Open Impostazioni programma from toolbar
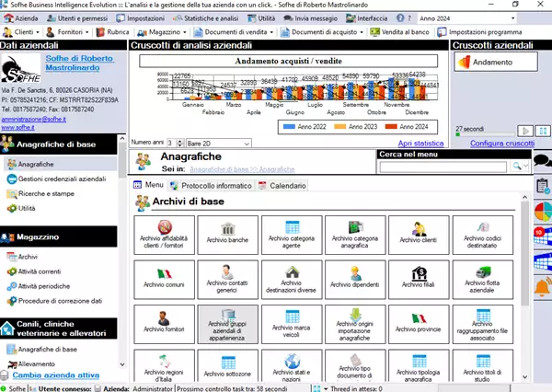 click(x=479, y=32)
